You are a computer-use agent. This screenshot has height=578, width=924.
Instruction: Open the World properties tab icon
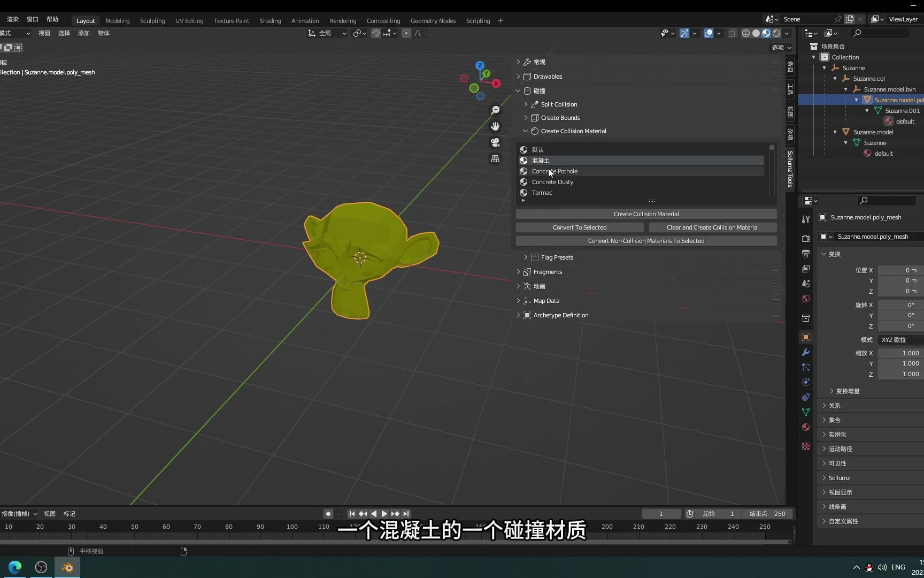click(806, 299)
